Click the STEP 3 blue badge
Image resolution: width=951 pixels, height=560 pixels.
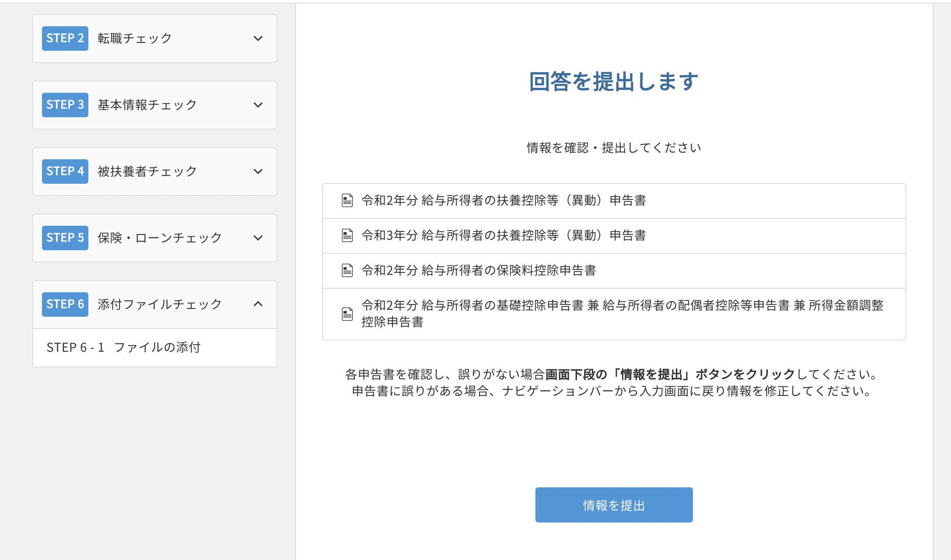[65, 105]
